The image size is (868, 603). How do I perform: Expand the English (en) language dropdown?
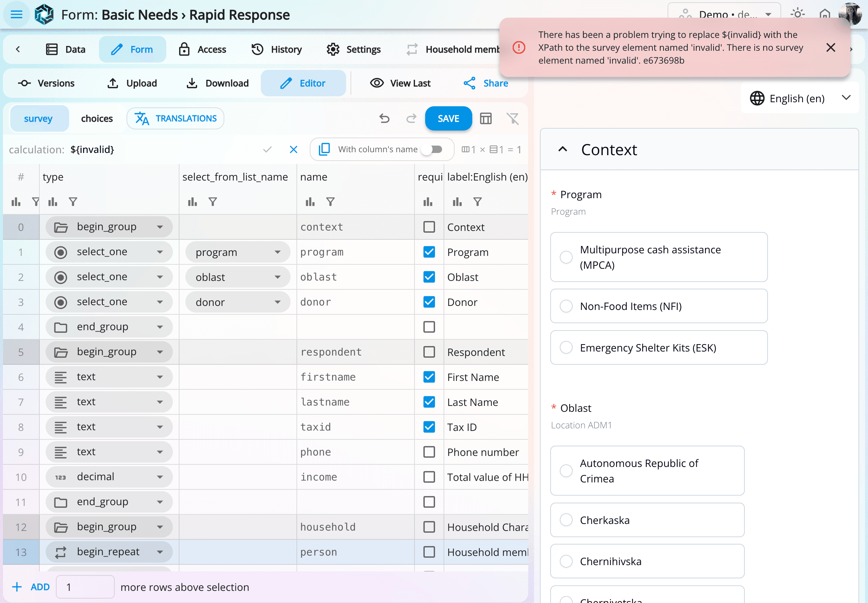(x=846, y=98)
